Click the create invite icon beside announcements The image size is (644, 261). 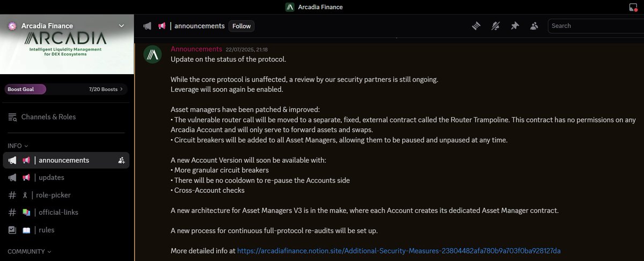121,160
